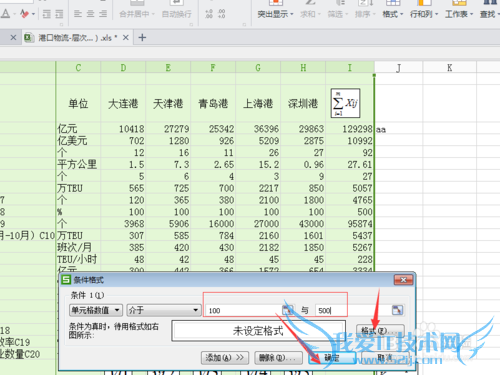Click the 上海港 header cell
This screenshot has height=375, width=500.
[258, 104]
